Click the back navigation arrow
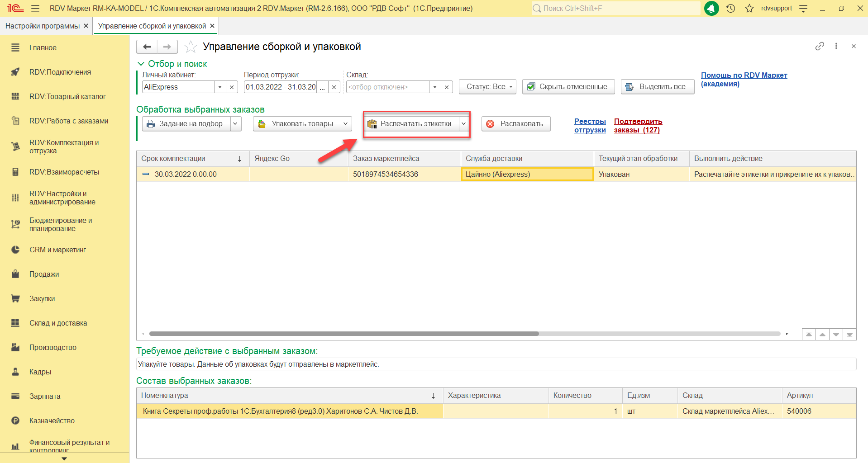This screenshot has width=868, height=463. (147, 47)
